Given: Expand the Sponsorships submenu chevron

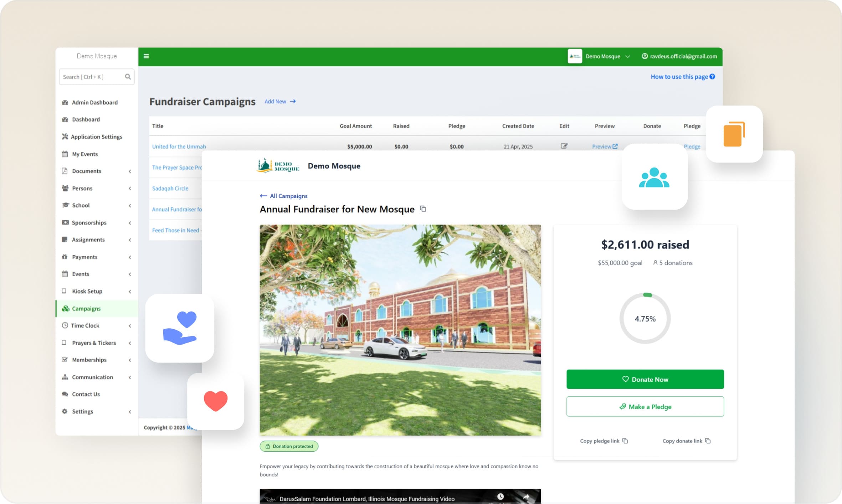Looking at the screenshot, I should point(130,223).
